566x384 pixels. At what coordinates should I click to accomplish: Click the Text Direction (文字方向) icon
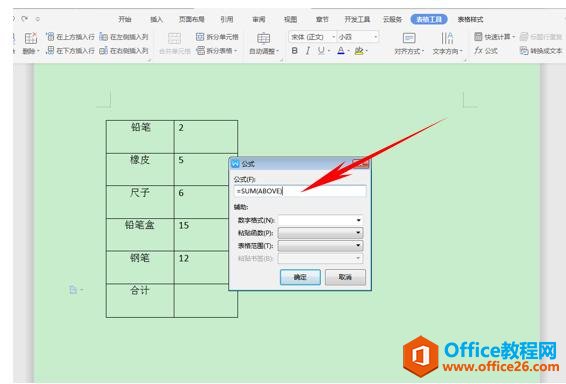coord(447,38)
